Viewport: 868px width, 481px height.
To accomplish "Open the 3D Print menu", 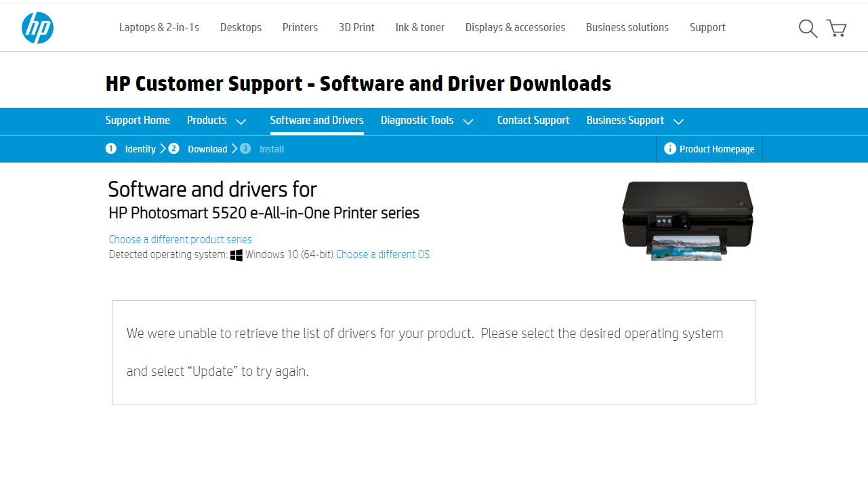I will [x=356, y=27].
